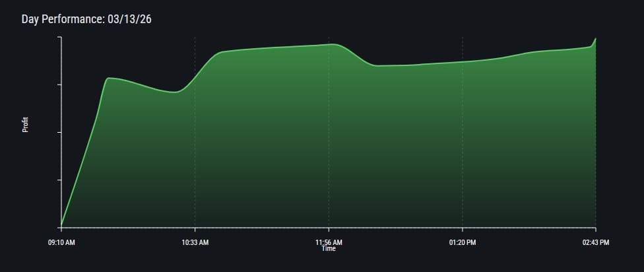Click the middle tick mark on Profit axis
Image resolution: width=644 pixels, height=272 pixels.
(59, 132)
